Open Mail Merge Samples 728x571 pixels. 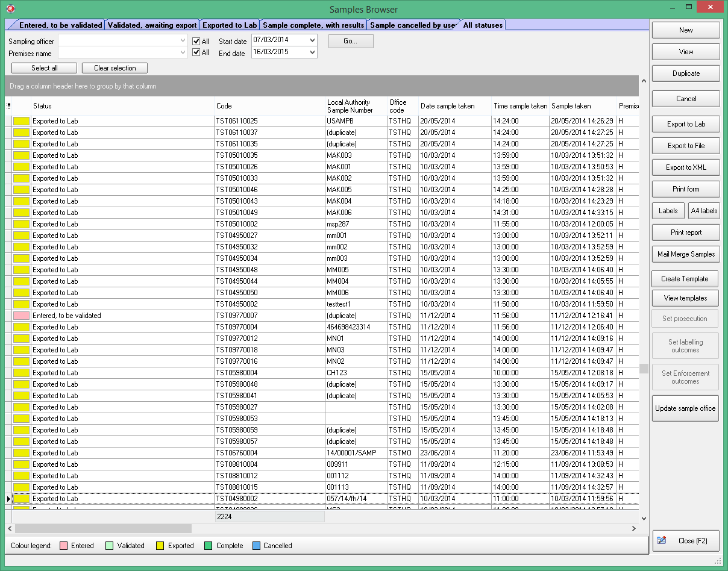click(x=686, y=254)
